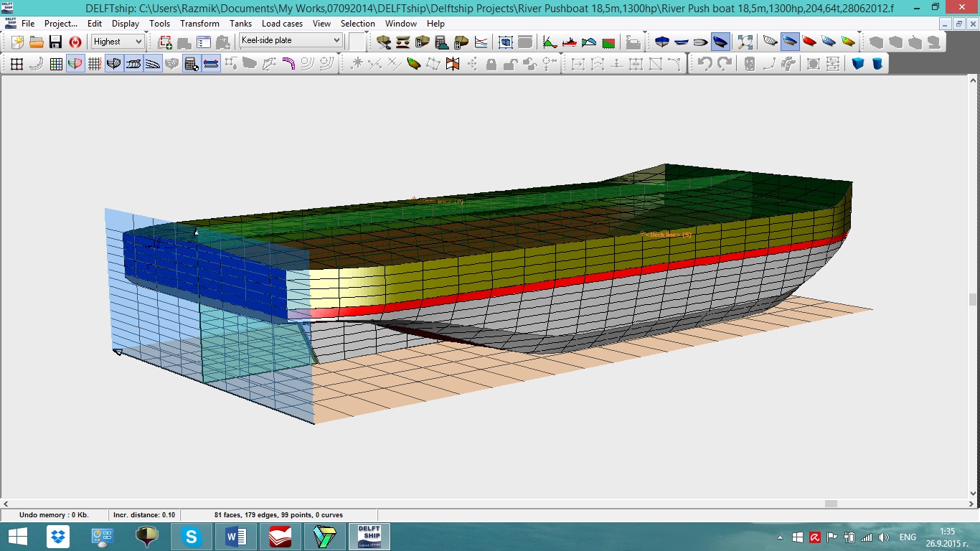Toggle the show stations hull icon
This screenshot has width=980, height=551.
point(113,64)
